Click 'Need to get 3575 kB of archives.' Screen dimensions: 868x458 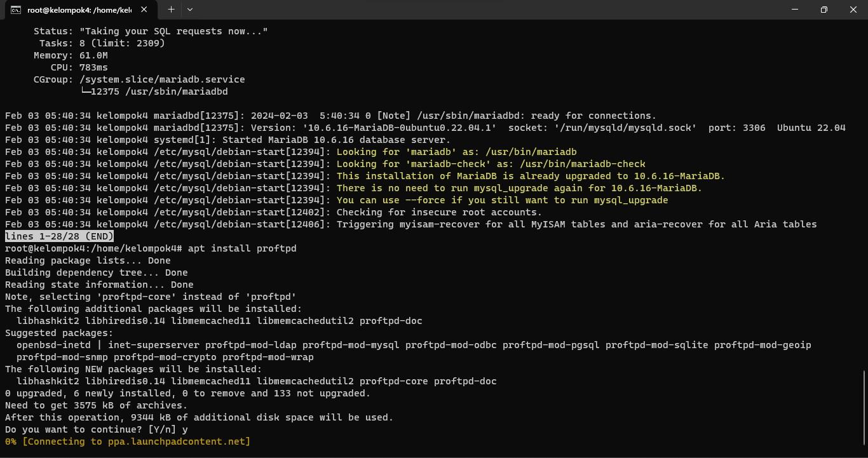pyautogui.click(x=97, y=405)
